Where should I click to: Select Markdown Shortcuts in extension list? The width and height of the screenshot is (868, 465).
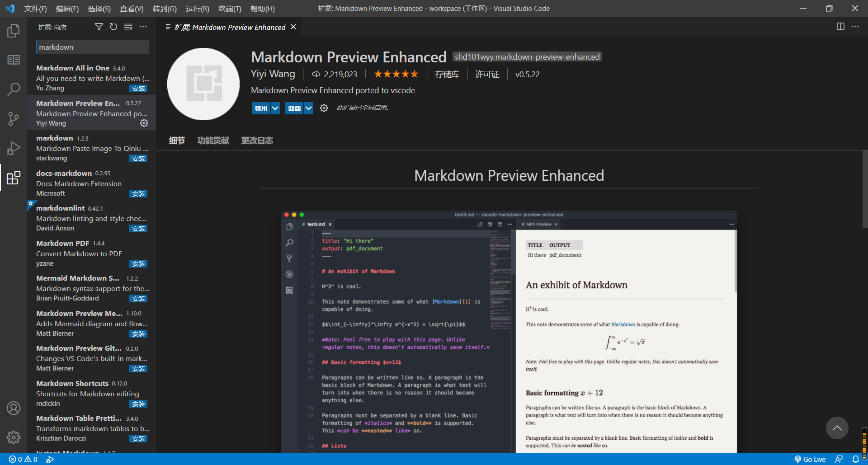pos(91,393)
